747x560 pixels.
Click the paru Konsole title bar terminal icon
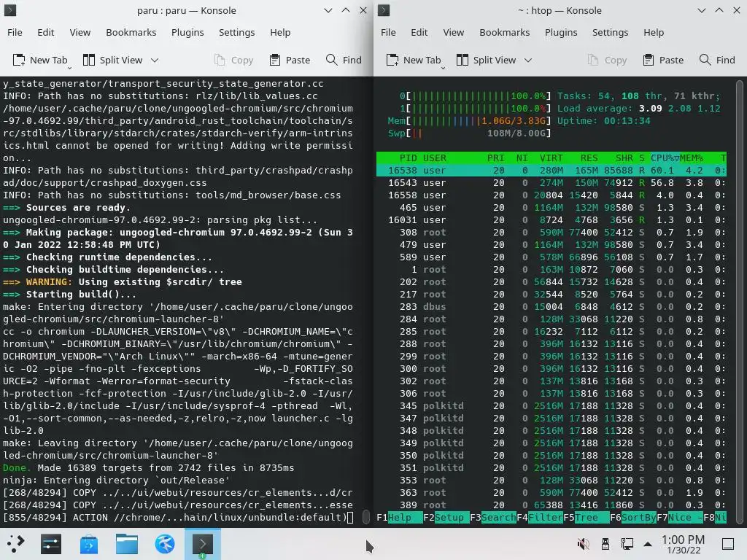pyautogui.click(x=10, y=10)
